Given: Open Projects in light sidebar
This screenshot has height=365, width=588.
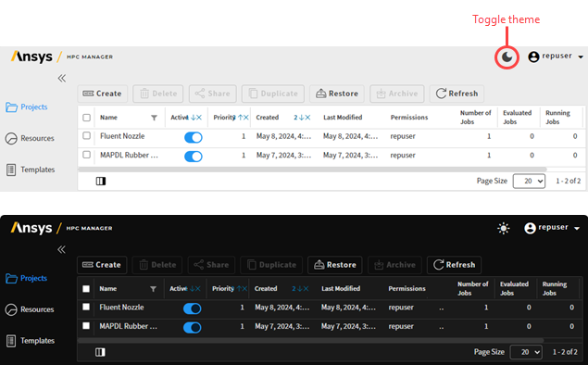Looking at the screenshot, I should click(x=27, y=107).
